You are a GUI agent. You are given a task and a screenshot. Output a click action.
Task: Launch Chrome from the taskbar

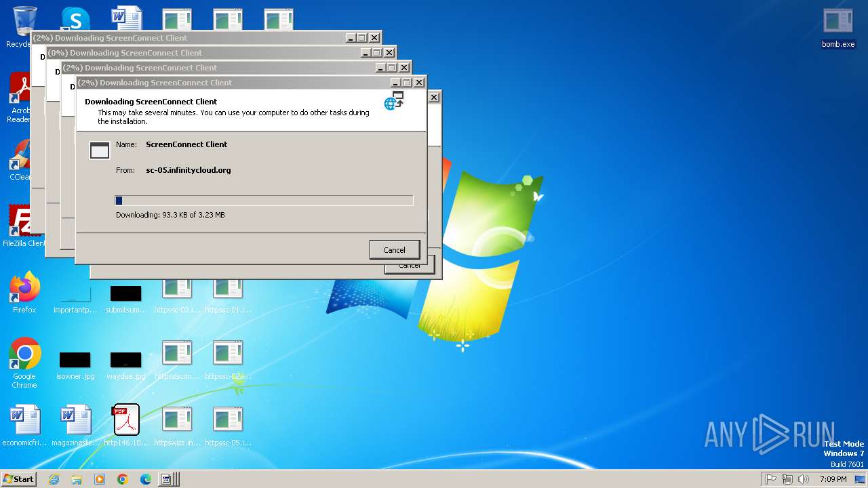tap(123, 479)
